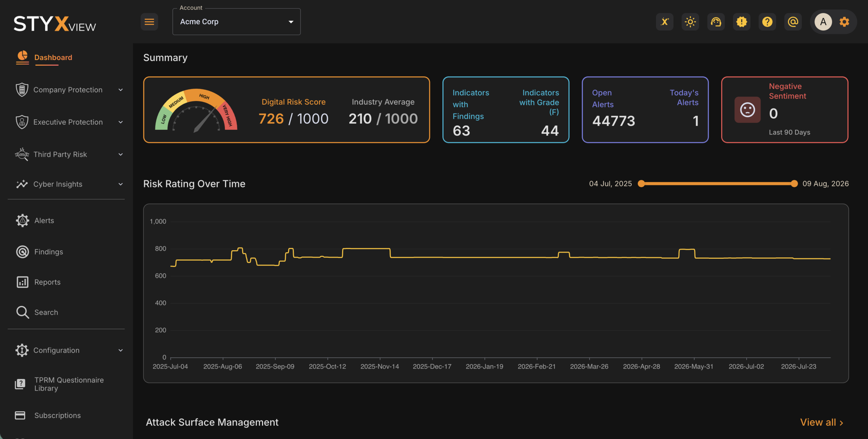The image size is (868, 439).
Task: Click the Digital Risk Score 726 value
Action: [x=271, y=119]
